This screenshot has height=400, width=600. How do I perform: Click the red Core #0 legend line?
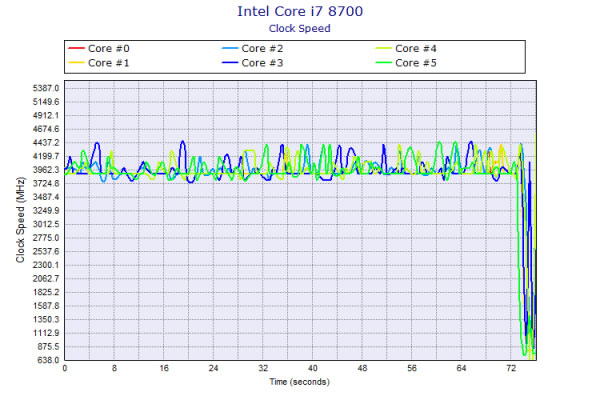pos(76,48)
